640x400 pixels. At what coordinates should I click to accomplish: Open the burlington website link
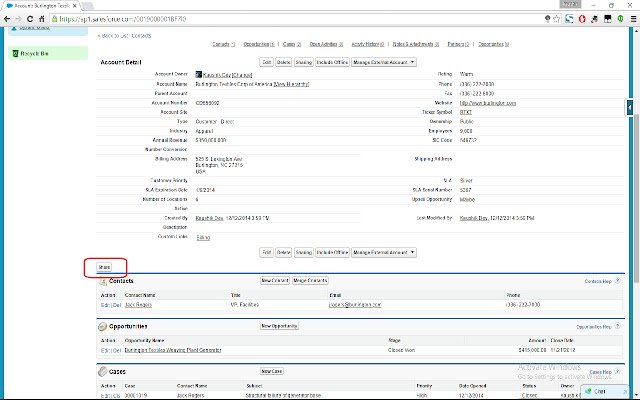coord(488,103)
